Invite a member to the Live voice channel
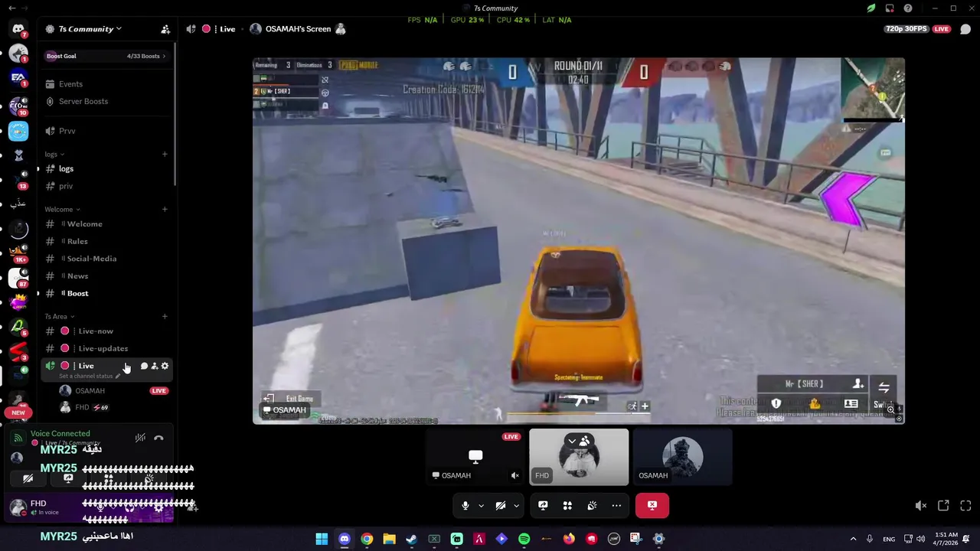The image size is (980, 551). click(x=154, y=366)
